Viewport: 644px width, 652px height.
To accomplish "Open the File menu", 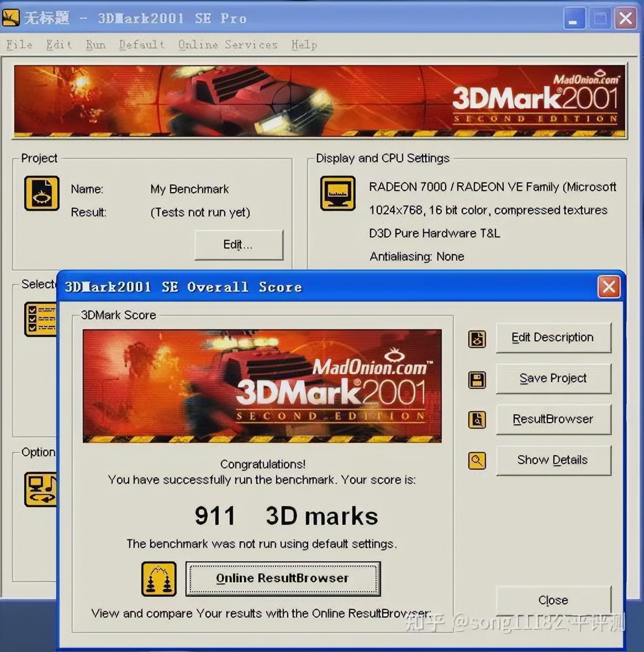I will click(x=19, y=45).
